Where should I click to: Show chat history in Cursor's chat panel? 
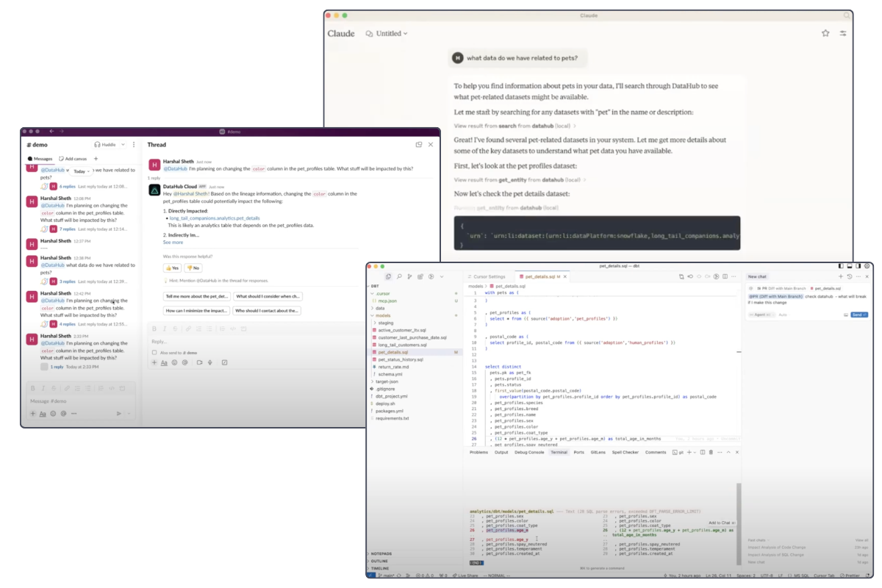850,276
